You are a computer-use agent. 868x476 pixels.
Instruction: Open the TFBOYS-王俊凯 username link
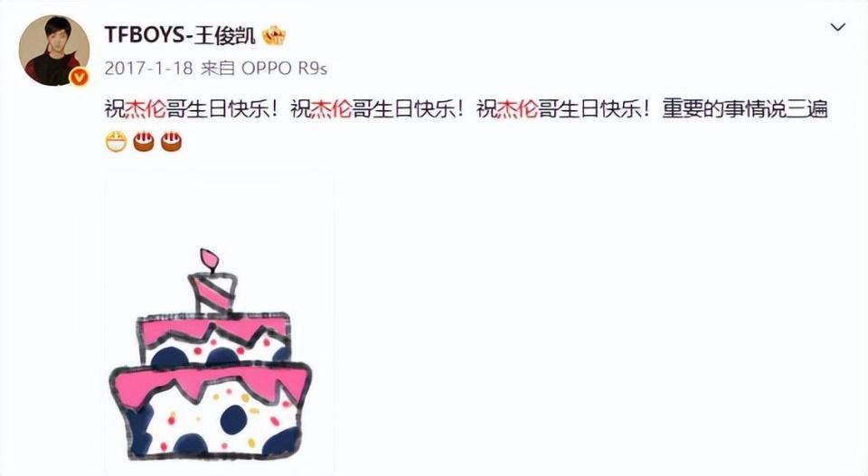[180, 35]
